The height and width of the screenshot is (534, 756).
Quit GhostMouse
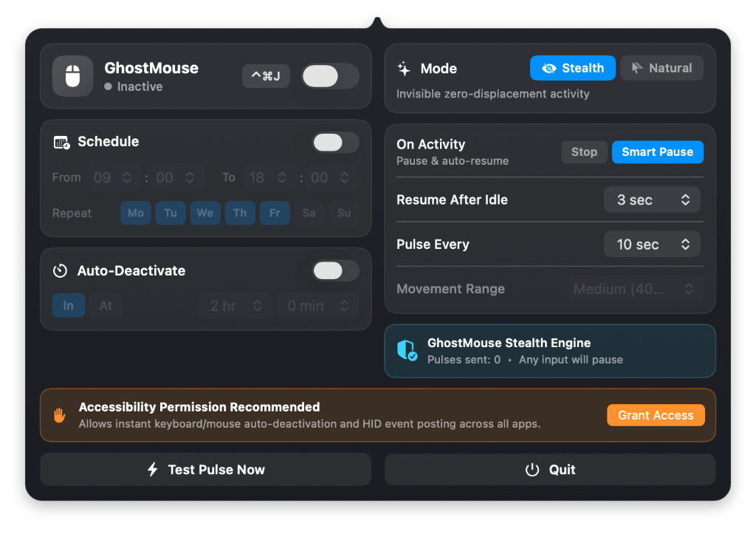click(x=550, y=469)
